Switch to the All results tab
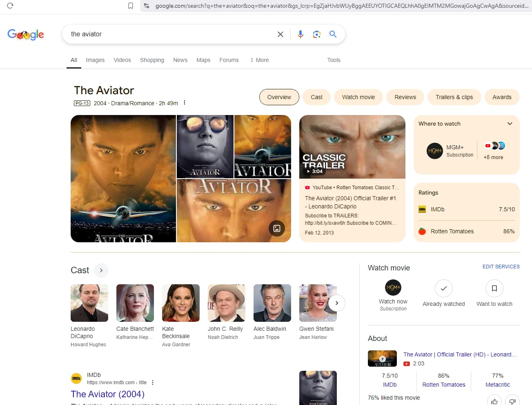The width and height of the screenshot is (532, 405). tap(73, 60)
